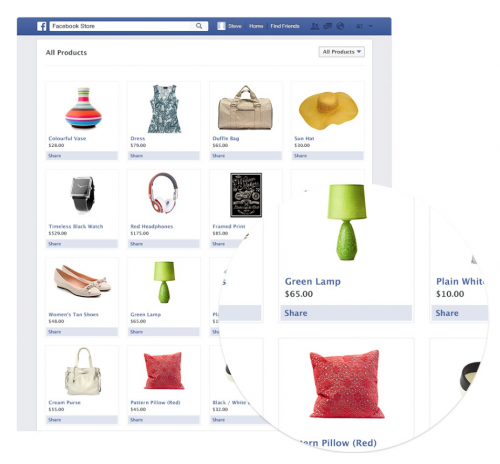The width and height of the screenshot is (500, 464).
Task: Open the friend requests icon
Action: [314, 26]
